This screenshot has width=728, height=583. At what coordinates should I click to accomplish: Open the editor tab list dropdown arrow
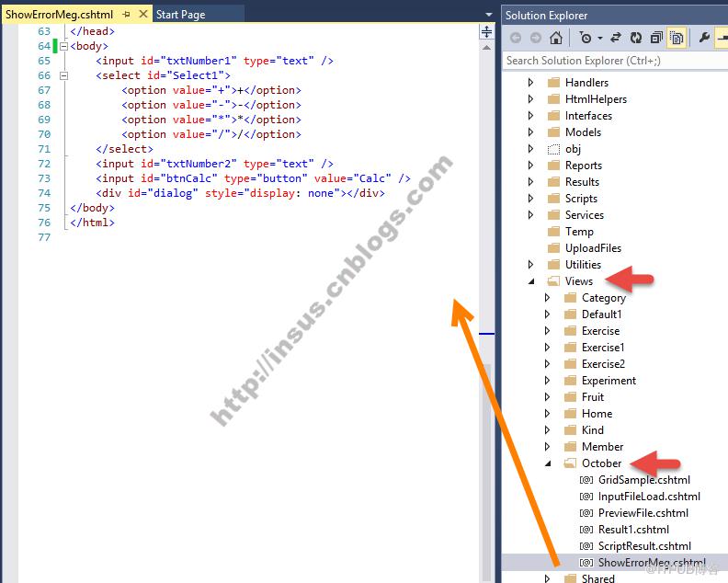(488, 15)
